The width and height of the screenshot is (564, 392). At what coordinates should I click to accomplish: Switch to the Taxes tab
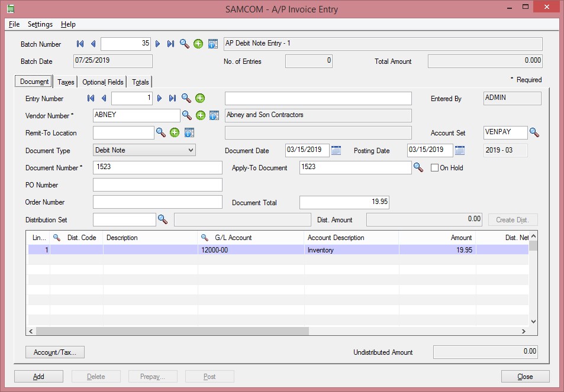pyautogui.click(x=66, y=82)
